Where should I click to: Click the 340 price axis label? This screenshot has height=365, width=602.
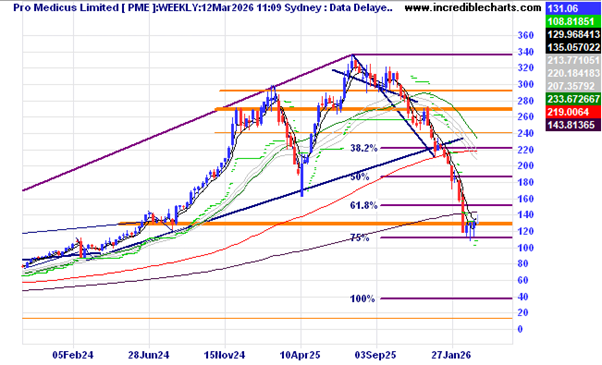point(526,52)
